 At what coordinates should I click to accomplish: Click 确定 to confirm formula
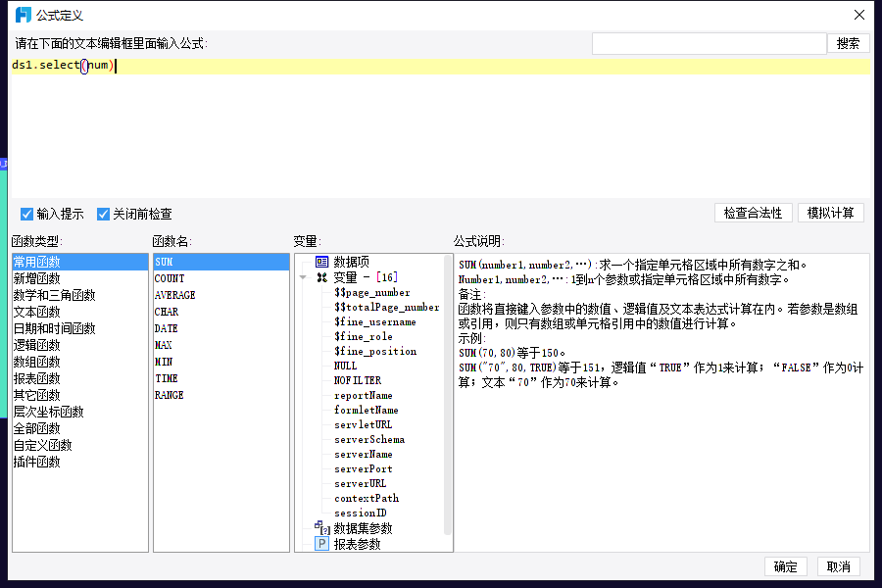pos(785,566)
